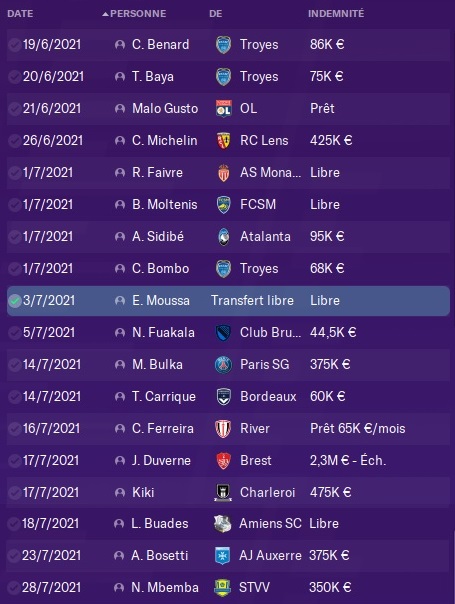Sort by the INDEMNITÉ column header
The image size is (455, 604).
[336, 14]
